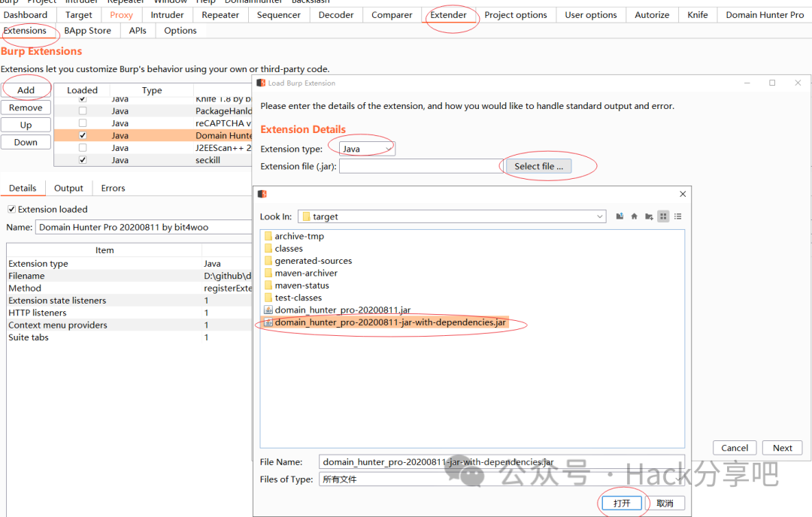Select the Details tab
Image resolution: width=812 pixels, height=517 pixels.
click(23, 188)
